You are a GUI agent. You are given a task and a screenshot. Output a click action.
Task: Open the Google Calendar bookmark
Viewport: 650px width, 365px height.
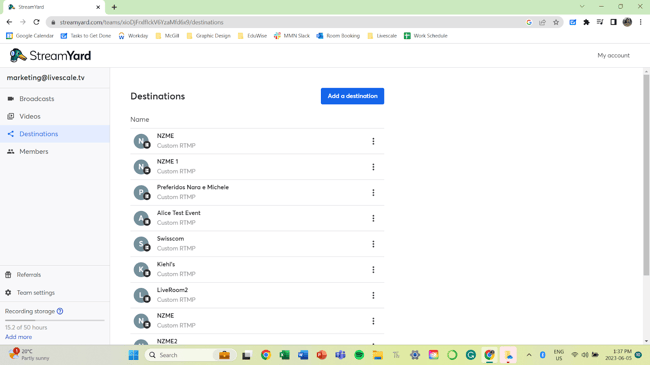point(30,36)
